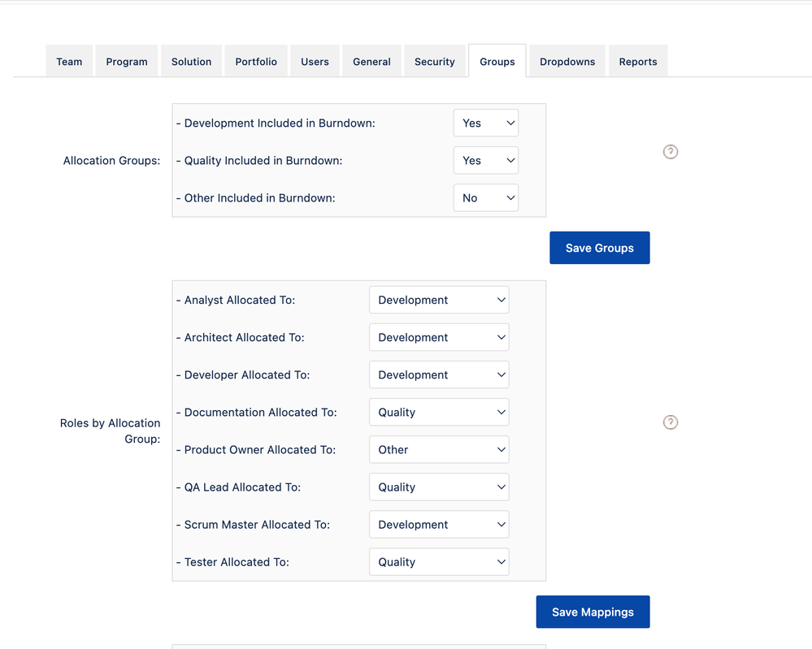The image size is (812, 649).
Task: Open Scrum Master Allocated To dropdown
Action: (439, 524)
